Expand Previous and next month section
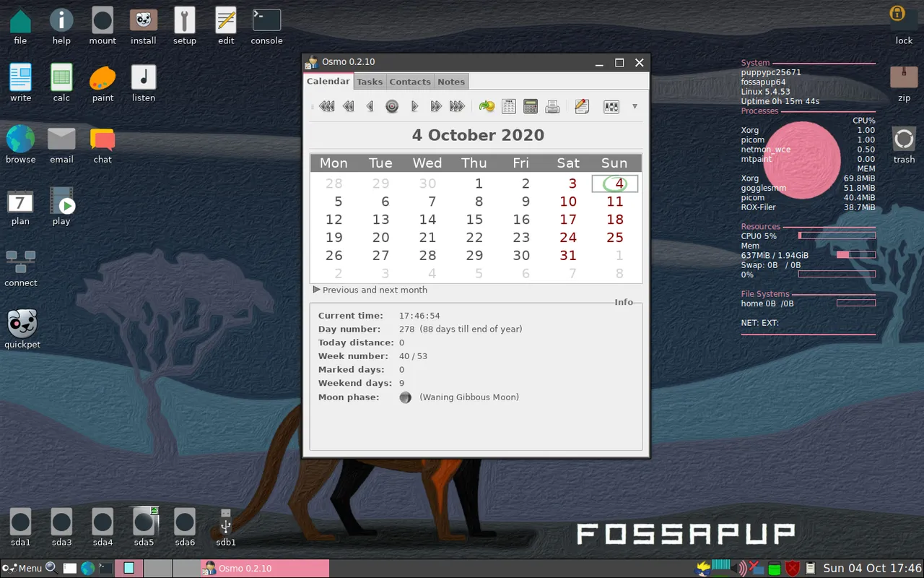This screenshot has width=924, height=578. point(370,290)
